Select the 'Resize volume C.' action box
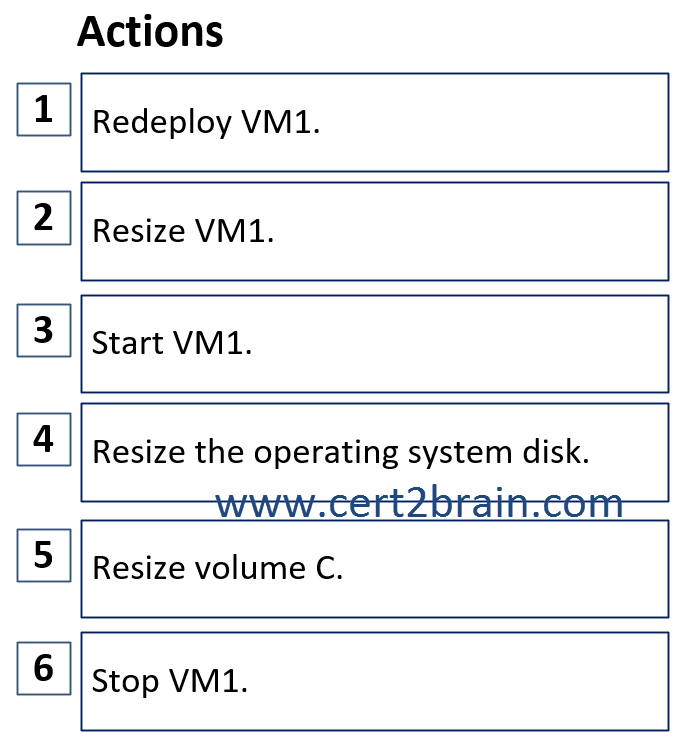686x751 pixels. tap(375, 569)
